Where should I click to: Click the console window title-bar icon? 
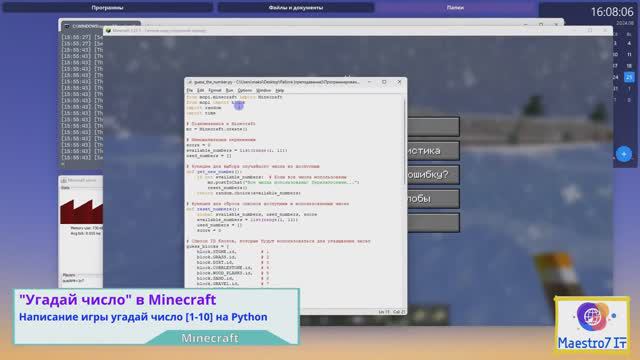(x=67, y=26)
